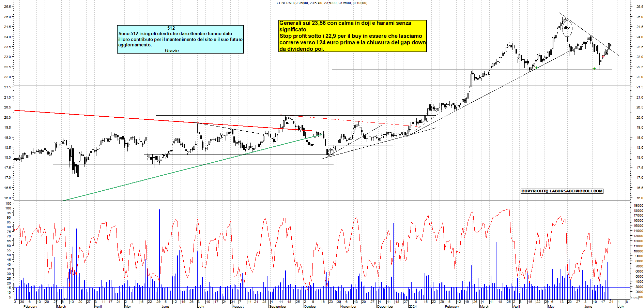This screenshot has width=644, height=308.
Task: Click the GENERALI chart title with quotes
Action: [x=322, y=3]
